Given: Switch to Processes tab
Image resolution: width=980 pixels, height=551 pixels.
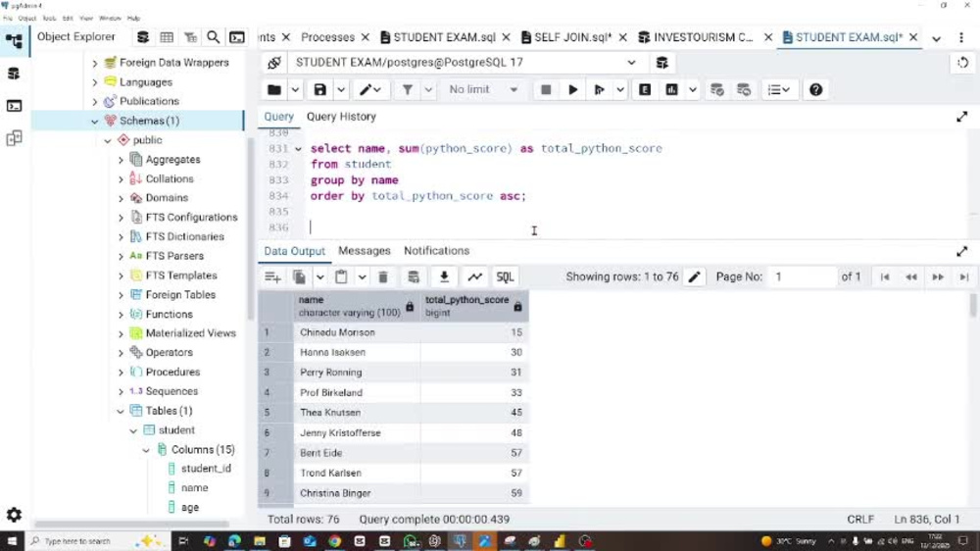Looking at the screenshot, I should [327, 37].
